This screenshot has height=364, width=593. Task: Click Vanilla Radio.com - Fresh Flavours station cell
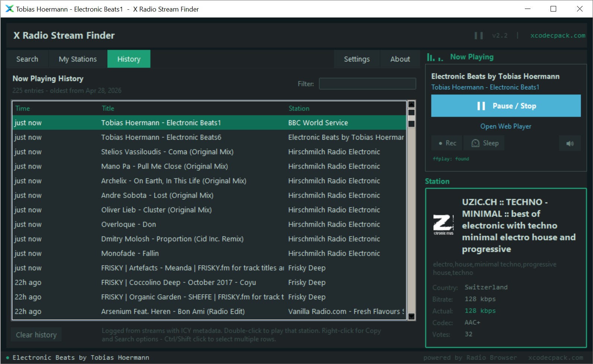pos(346,311)
